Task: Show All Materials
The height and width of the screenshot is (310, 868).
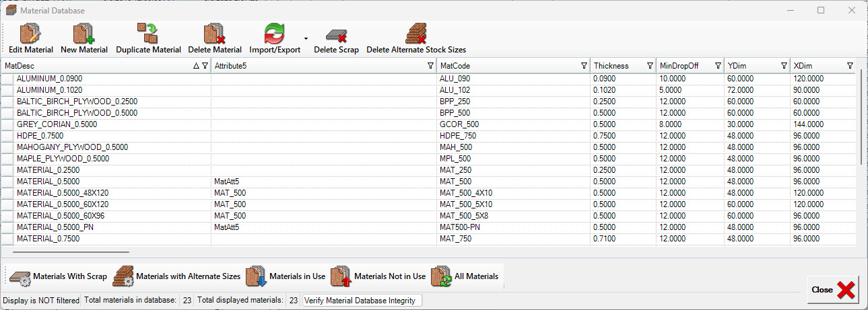Action: pyautogui.click(x=465, y=276)
